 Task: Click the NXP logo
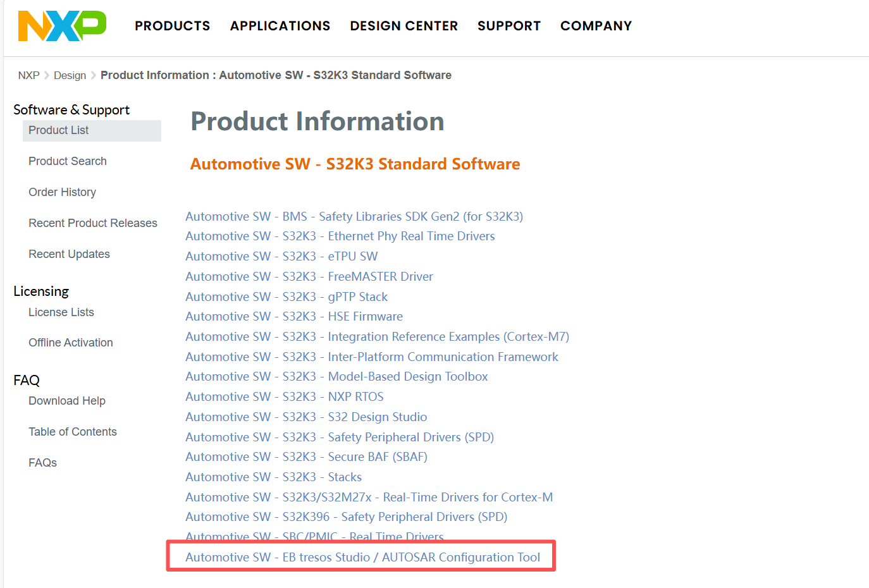click(x=62, y=26)
